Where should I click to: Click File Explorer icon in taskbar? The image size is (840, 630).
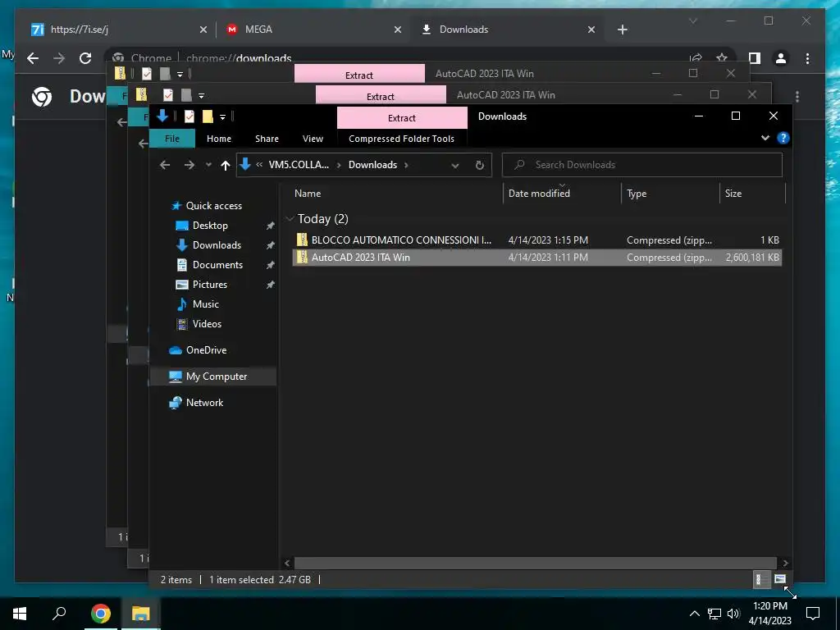point(141,614)
